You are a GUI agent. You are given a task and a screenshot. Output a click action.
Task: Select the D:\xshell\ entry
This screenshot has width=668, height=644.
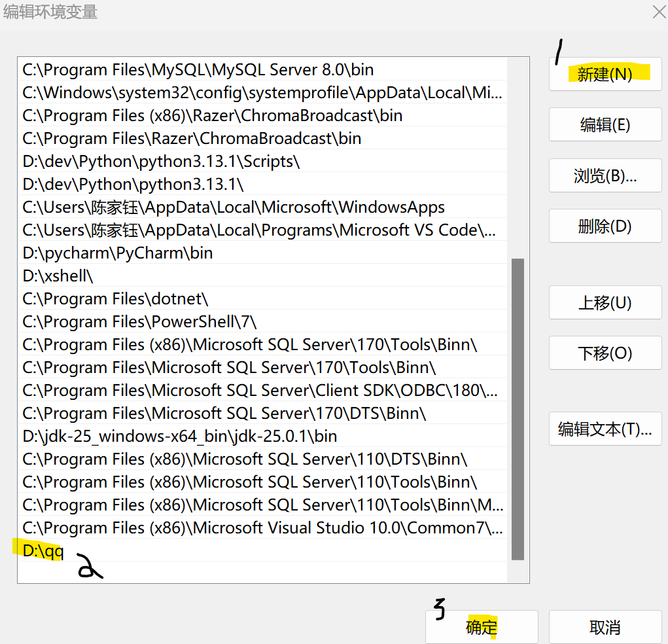pyautogui.click(x=262, y=276)
